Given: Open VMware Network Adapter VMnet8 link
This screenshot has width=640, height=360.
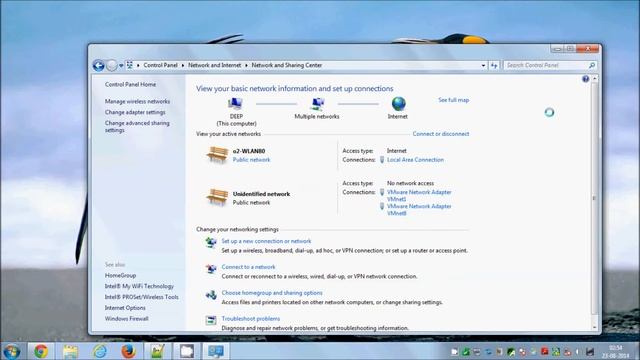Looking at the screenshot, I should click(419, 210).
